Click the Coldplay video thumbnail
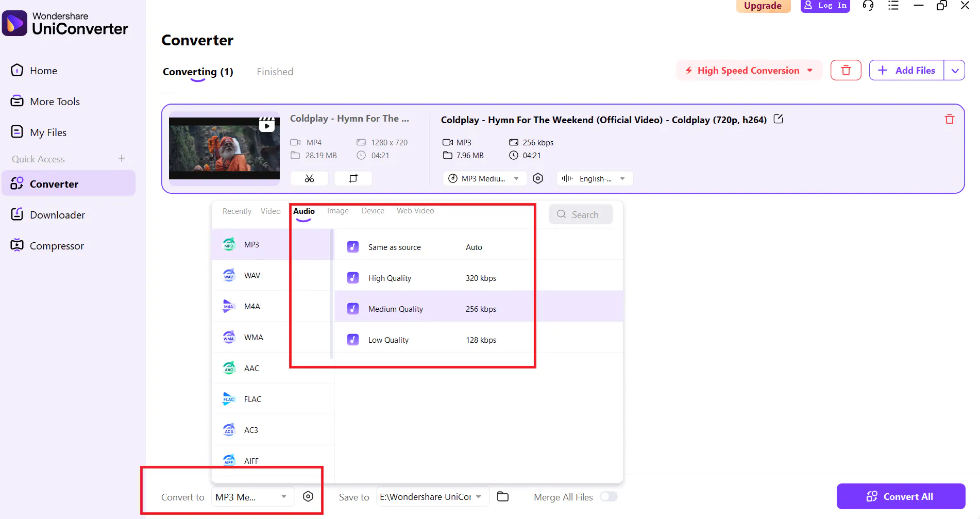The height and width of the screenshot is (519, 980). click(224, 148)
